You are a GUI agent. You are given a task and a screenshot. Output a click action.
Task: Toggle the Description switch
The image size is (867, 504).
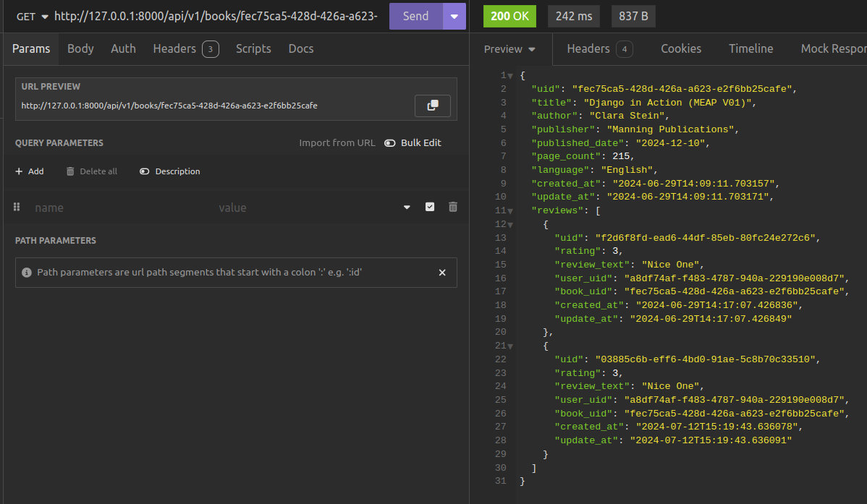[145, 171]
